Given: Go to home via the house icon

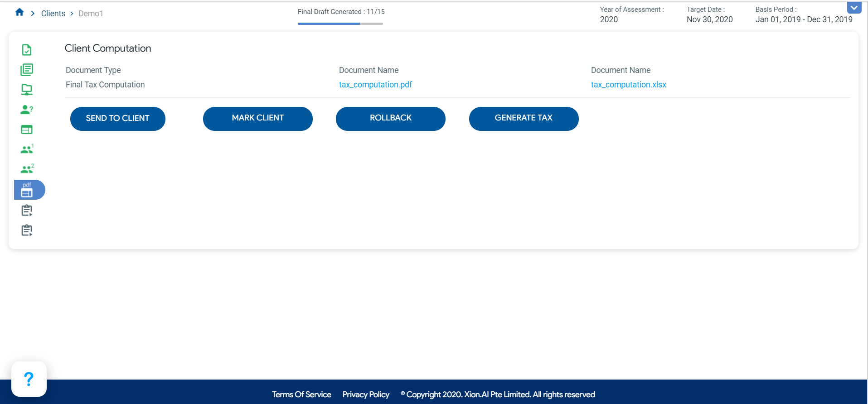Looking at the screenshot, I should click(x=19, y=13).
